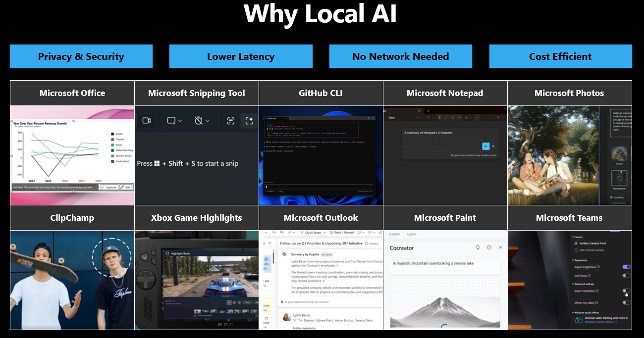Viewport: 644px width, 338px height.
Task: Click the Highlight Reels title on Xbox overlay
Action: pos(180,253)
